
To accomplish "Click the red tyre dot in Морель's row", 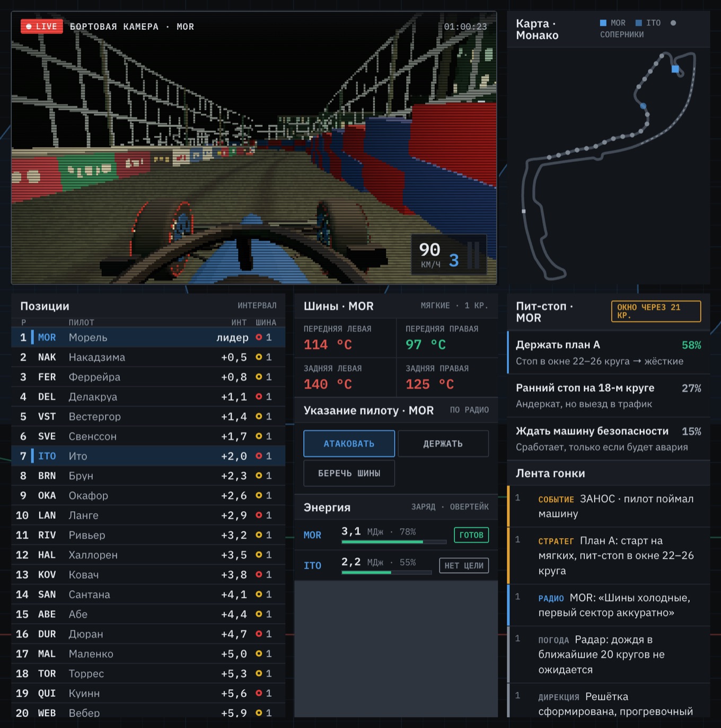I will click(259, 337).
